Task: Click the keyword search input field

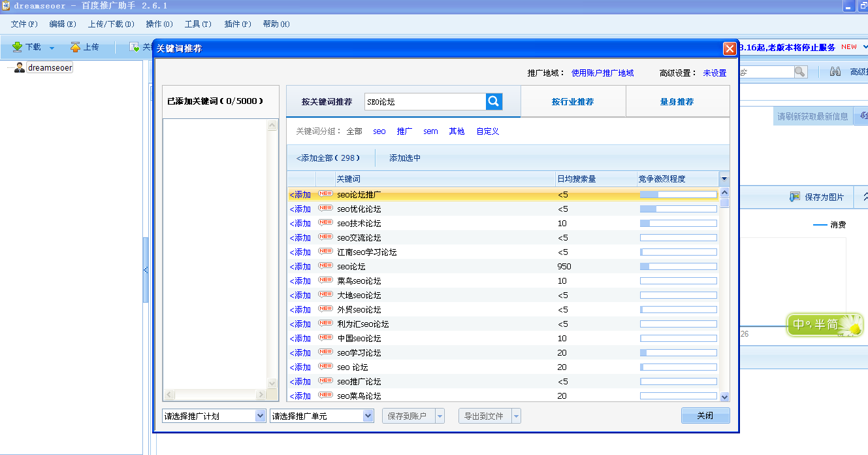Action: (x=425, y=101)
